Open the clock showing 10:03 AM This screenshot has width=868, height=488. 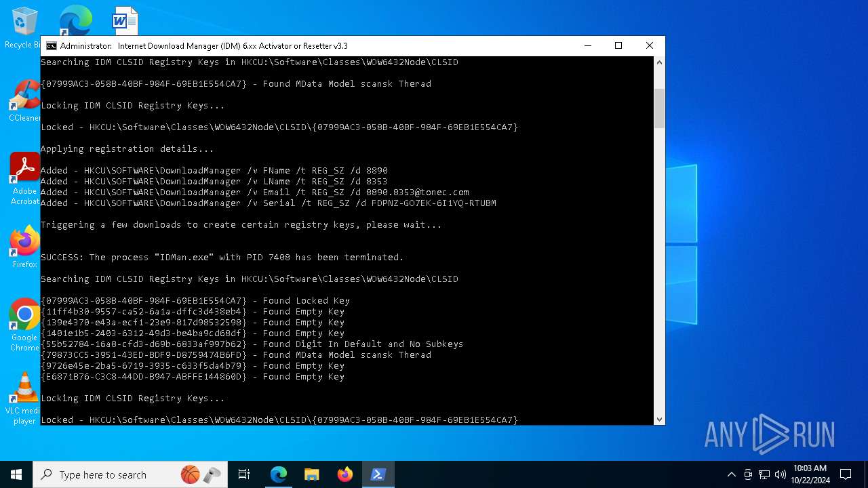click(x=810, y=474)
